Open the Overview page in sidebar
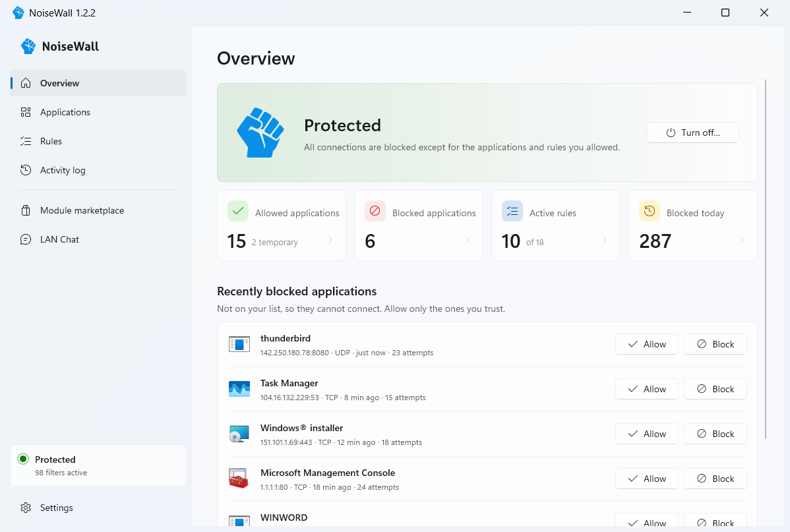Viewport: 790px width, 532px height. [x=98, y=83]
